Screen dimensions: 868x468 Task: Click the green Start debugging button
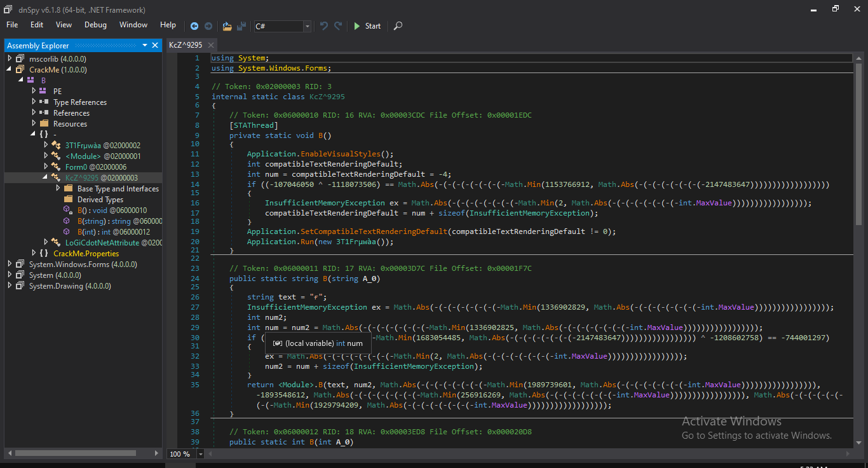tap(367, 26)
